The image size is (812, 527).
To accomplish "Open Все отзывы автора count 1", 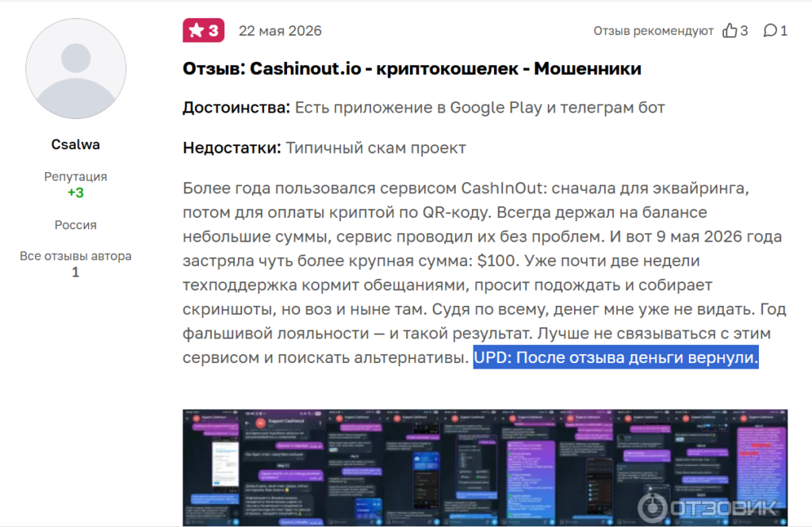I will coord(75,272).
